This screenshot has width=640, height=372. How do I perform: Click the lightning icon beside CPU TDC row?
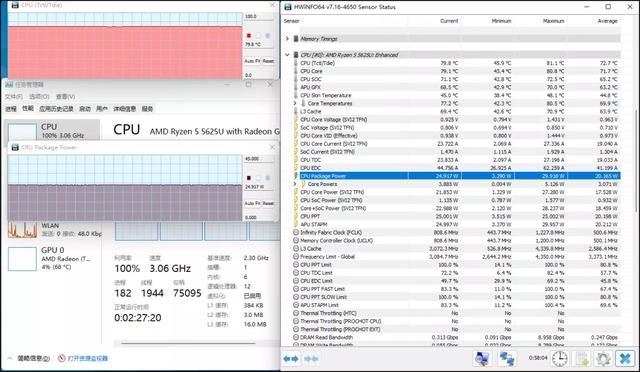click(x=296, y=160)
